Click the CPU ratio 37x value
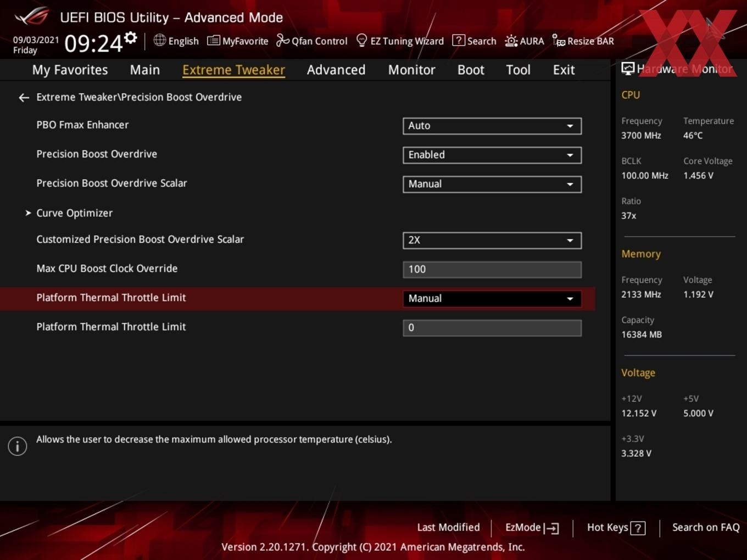747x560 pixels. [x=629, y=216]
